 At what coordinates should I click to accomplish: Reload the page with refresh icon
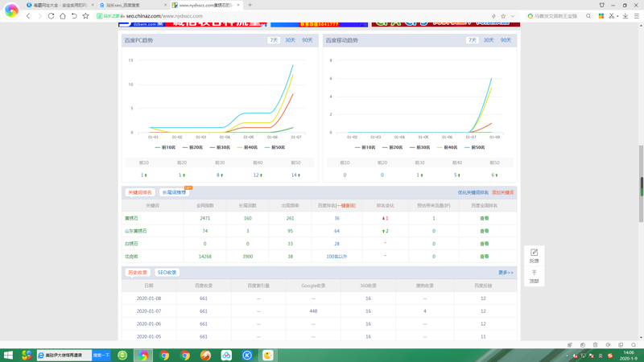[x=51, y=16]
